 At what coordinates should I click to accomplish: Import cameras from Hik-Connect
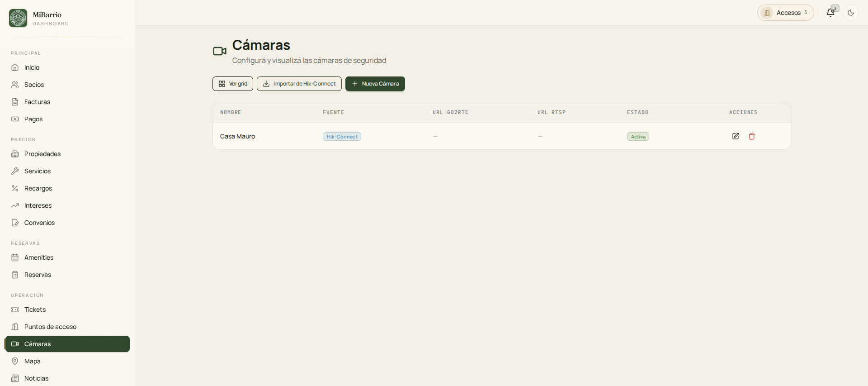pos(299,84)
